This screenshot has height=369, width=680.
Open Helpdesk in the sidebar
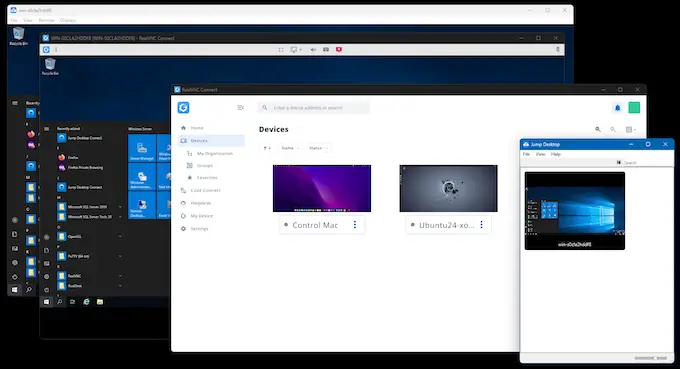[196, 203]
